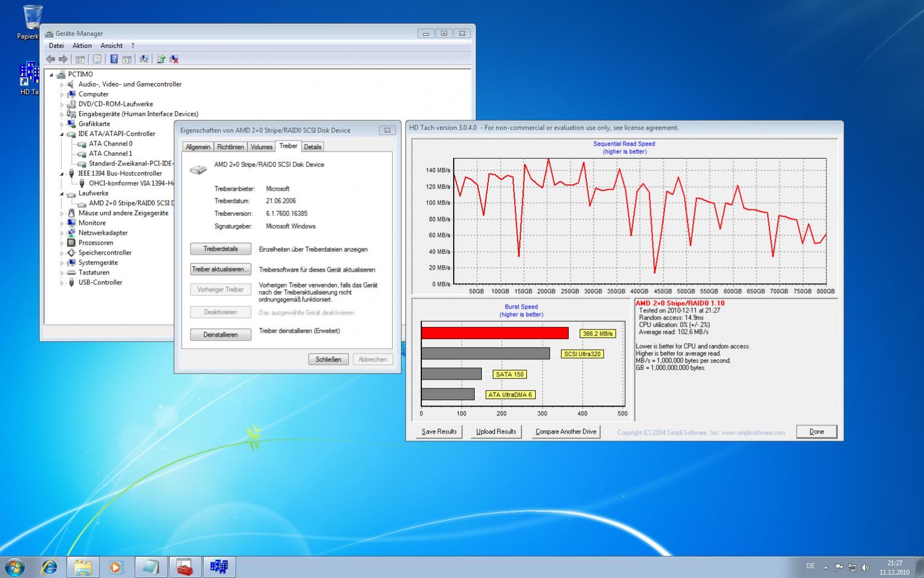Click the volume speaker tray icon

pyautogui.click(x=865, y=566)
